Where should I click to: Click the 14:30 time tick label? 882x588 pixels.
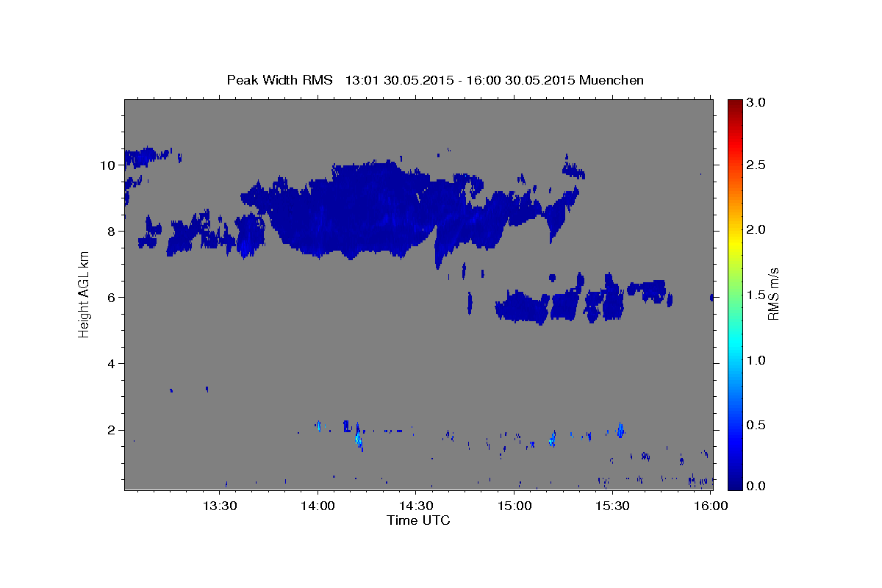coord(415,506)
